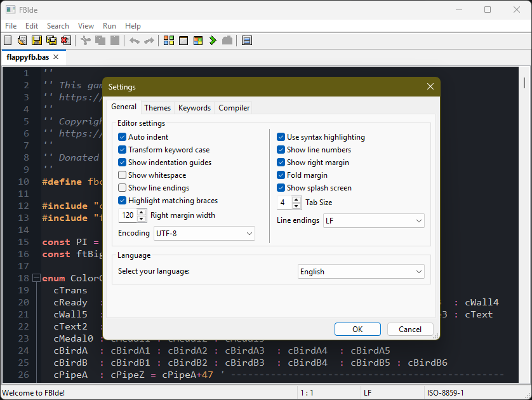The width and height of the screenshot is (532, 400).
Task: Toggle Highlight matching braces checkbox
Action: point(122,201)
